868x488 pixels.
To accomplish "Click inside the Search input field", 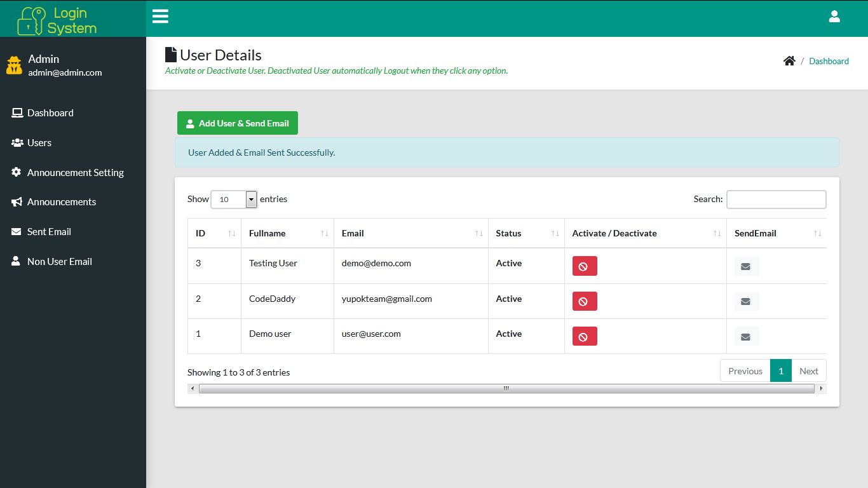I will pyautogui.click(x=776, y=199).
